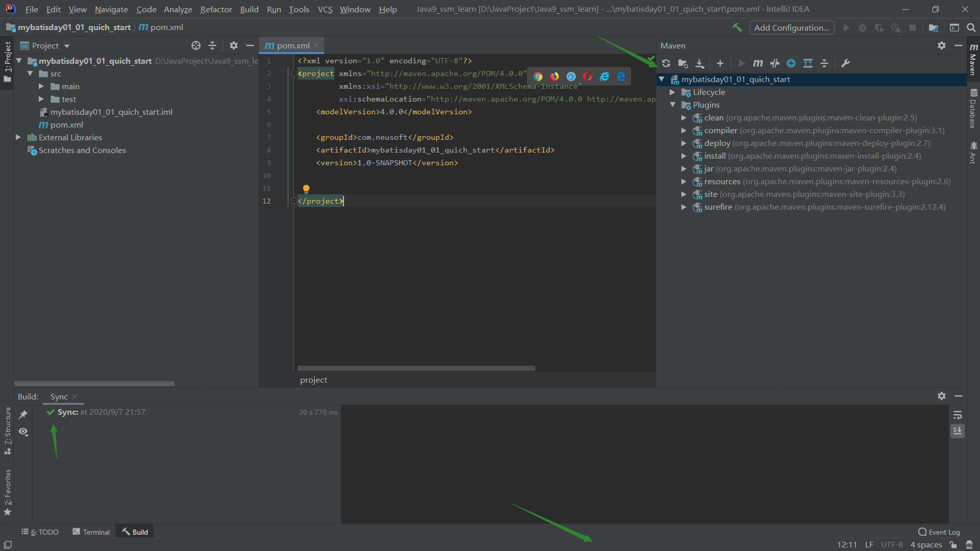Open the Project view dropdown
The height and width of the screenshot is (551, 980).
(67, 46)
